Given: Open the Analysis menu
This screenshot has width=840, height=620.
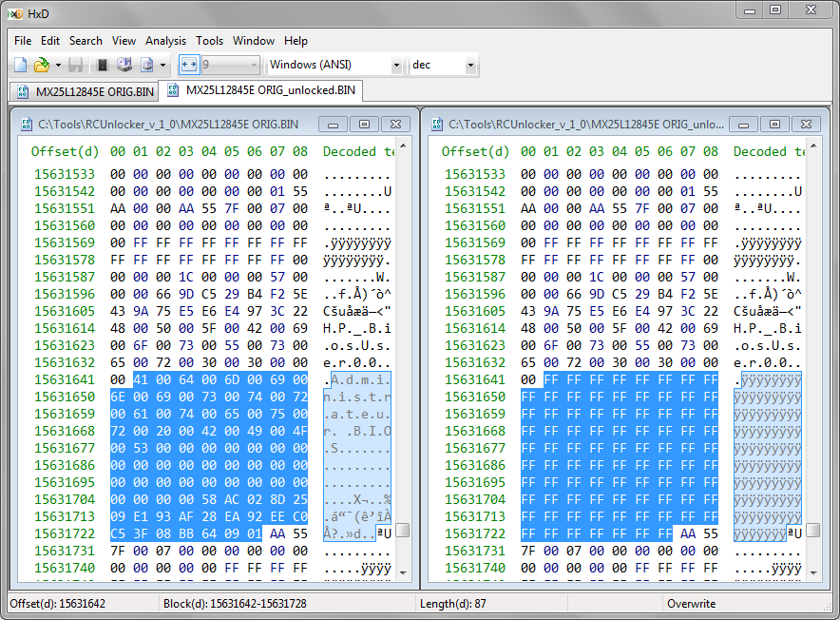Looking at the screenshot, I should tap(165, 41).
